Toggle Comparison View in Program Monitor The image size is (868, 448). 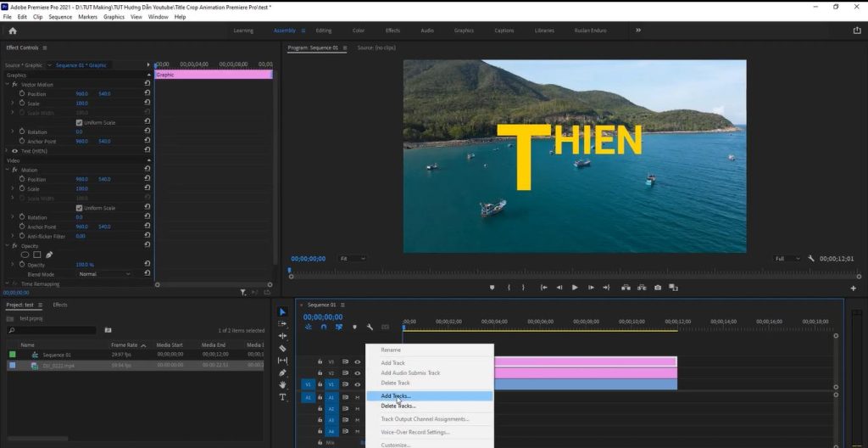tap(673, 287)
